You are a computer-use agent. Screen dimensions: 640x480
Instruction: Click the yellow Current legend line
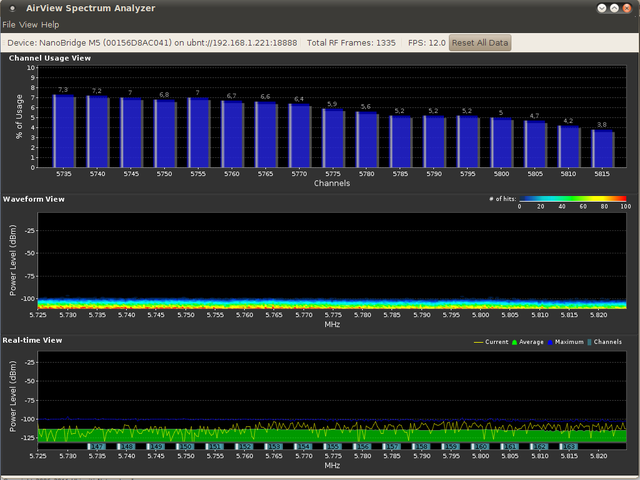pos(478,342)
